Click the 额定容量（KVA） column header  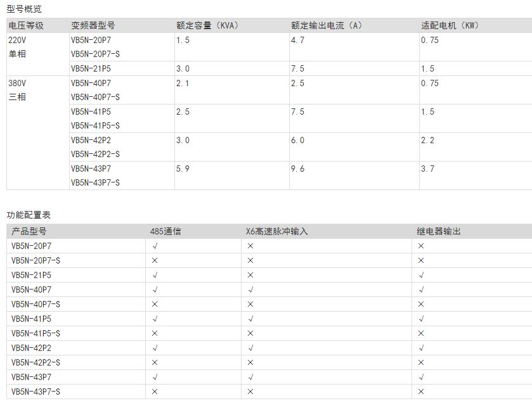click(207, 26)
